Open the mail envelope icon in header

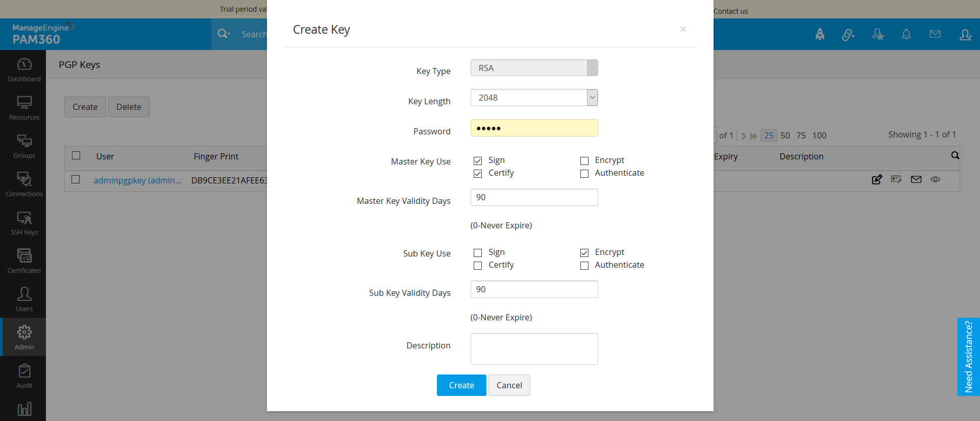tap(935, 34)
